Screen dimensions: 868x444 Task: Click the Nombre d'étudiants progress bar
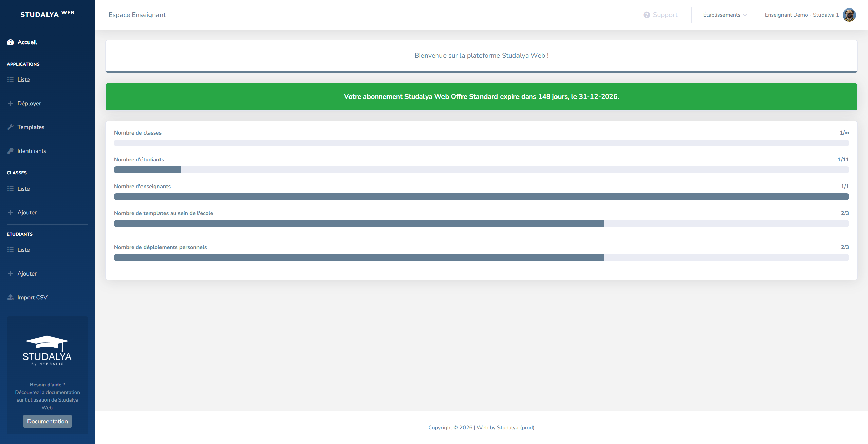(481, 170)
